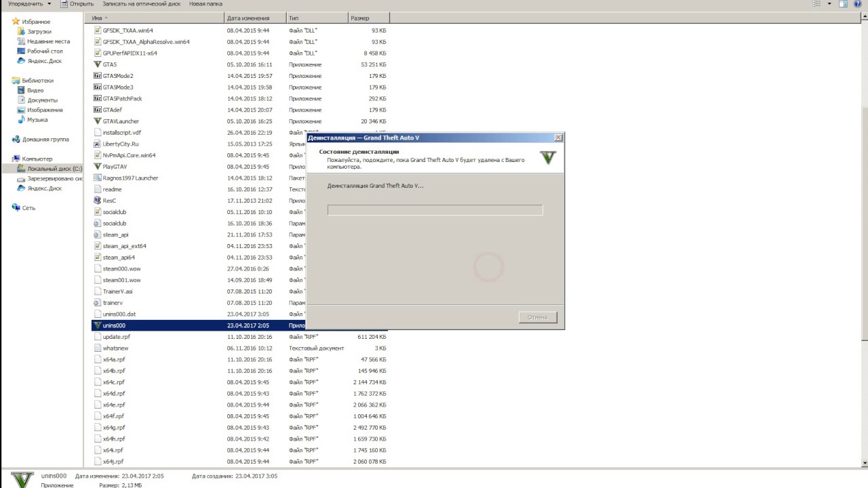Screen dimensions: 868x488
Task: Click the Открыть toolbar button
Action: [77, 4]
